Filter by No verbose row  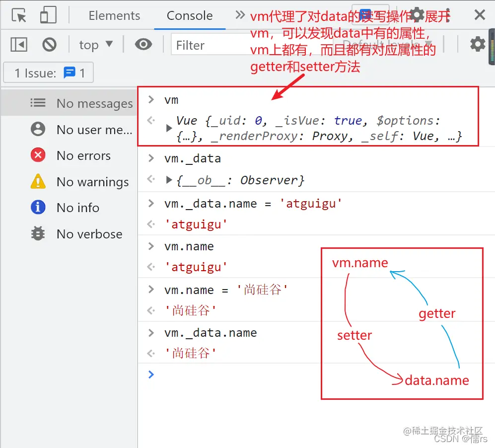69,233
